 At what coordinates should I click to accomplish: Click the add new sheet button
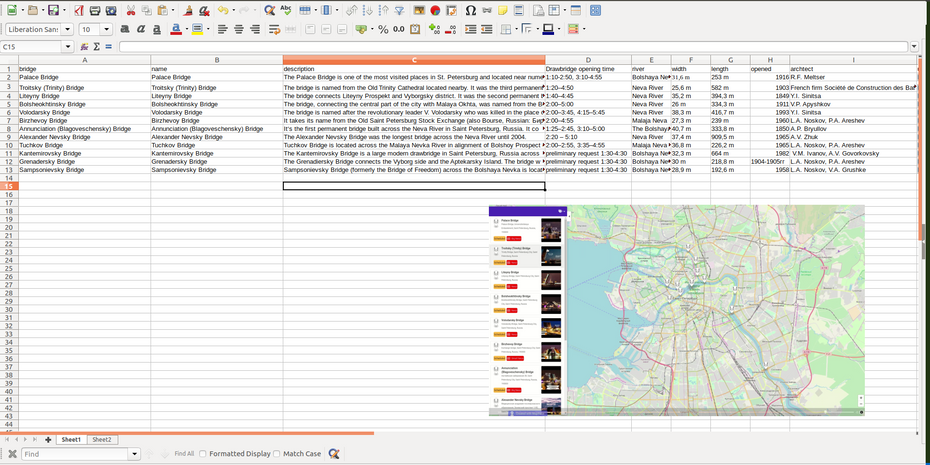pyautogui.click(x=48, y=440)
